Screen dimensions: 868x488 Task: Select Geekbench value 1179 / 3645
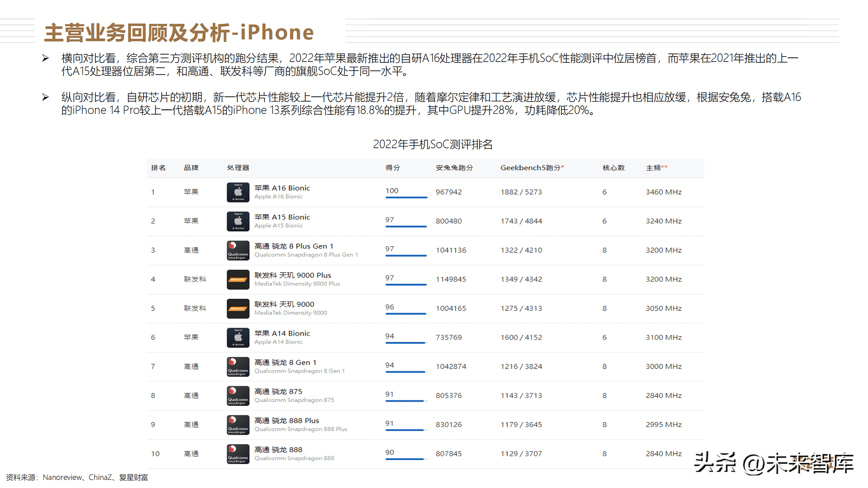click(521, 425)
